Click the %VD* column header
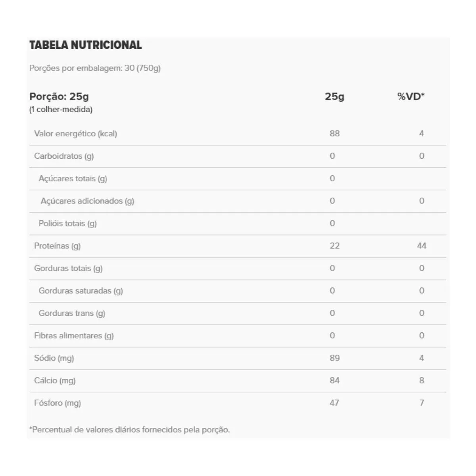The height and width of the screenshot is (476, 476). pyautogui.click(x=411, y=96)
